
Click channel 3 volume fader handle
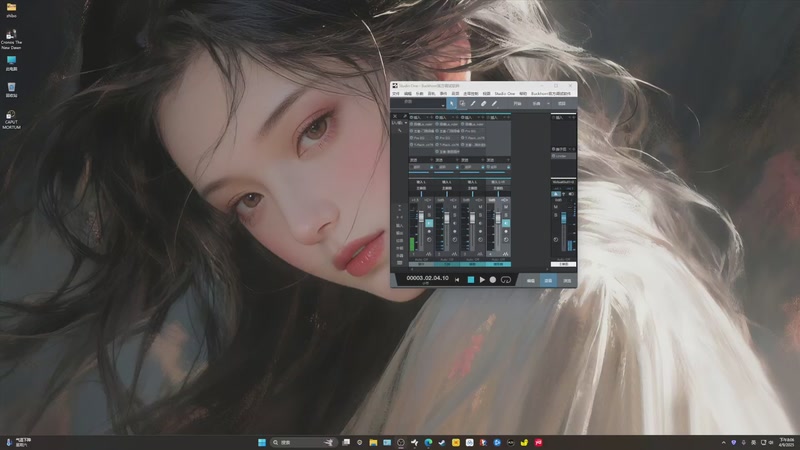point(472,218)
